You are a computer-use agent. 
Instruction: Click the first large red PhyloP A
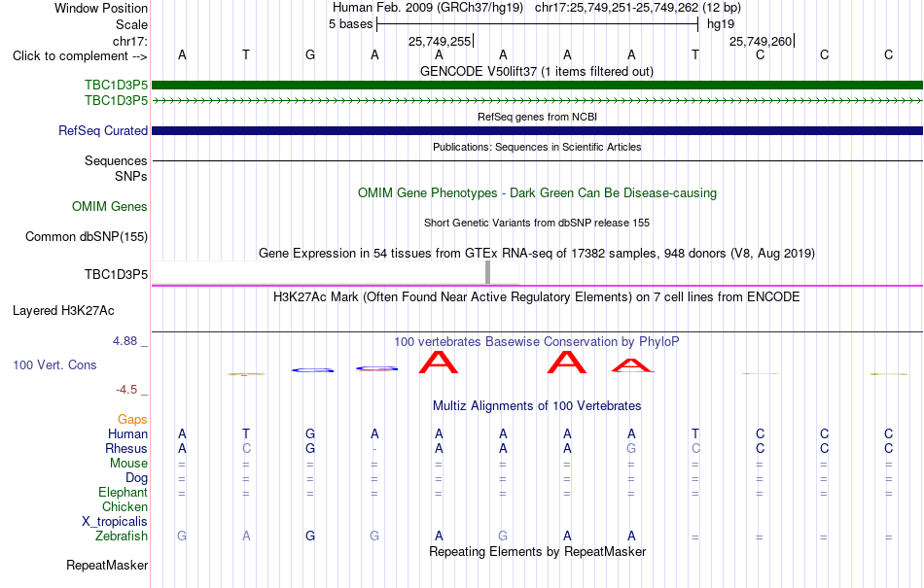[x=439, y=362]
